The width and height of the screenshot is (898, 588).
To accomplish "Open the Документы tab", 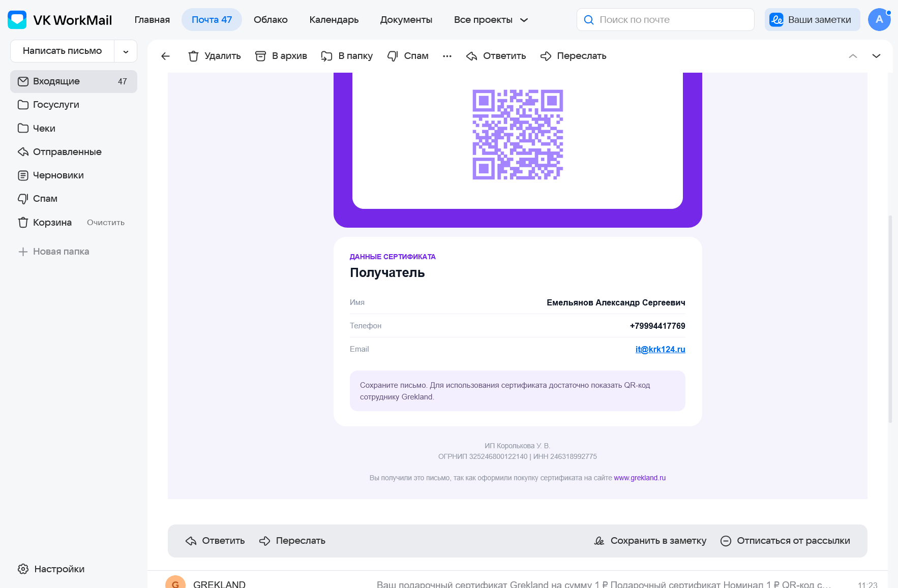I will [406, 20].
